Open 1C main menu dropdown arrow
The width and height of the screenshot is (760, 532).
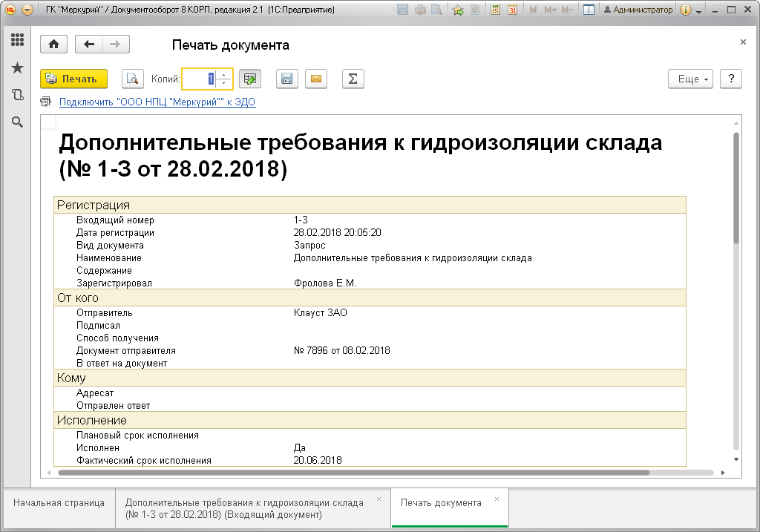27,10
